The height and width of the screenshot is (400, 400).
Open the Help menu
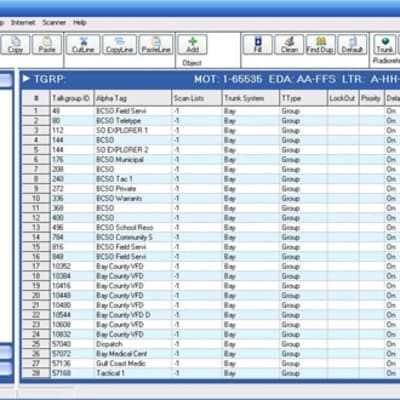click(x=80, y=23)
